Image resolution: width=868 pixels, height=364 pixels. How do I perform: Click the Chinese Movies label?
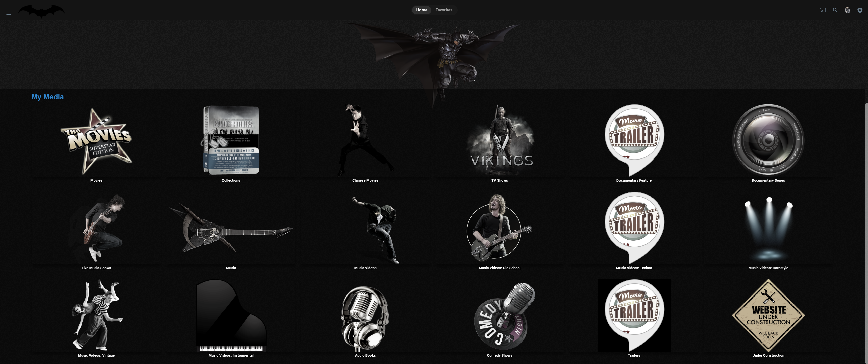pyautogui.click(x=365, y=180)
